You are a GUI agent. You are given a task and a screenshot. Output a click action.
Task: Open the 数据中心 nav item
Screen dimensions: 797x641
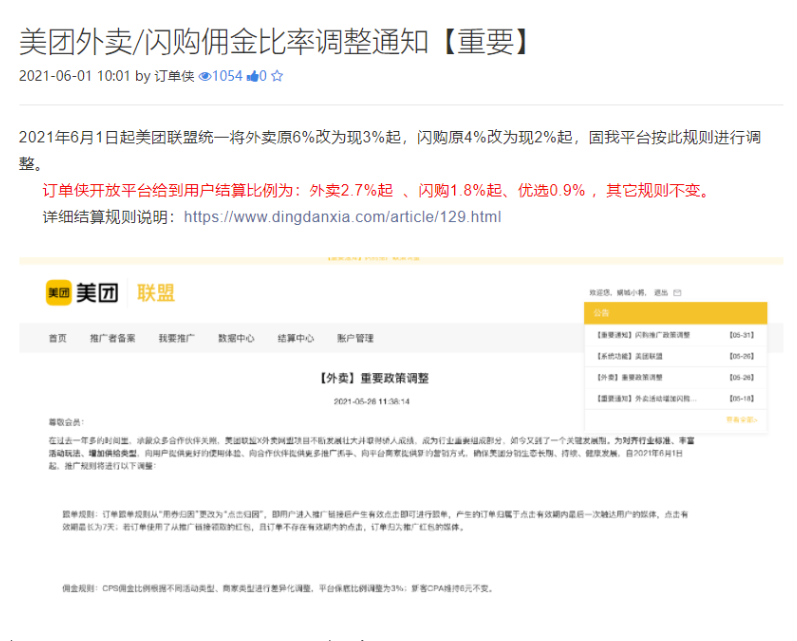point(236,338)
